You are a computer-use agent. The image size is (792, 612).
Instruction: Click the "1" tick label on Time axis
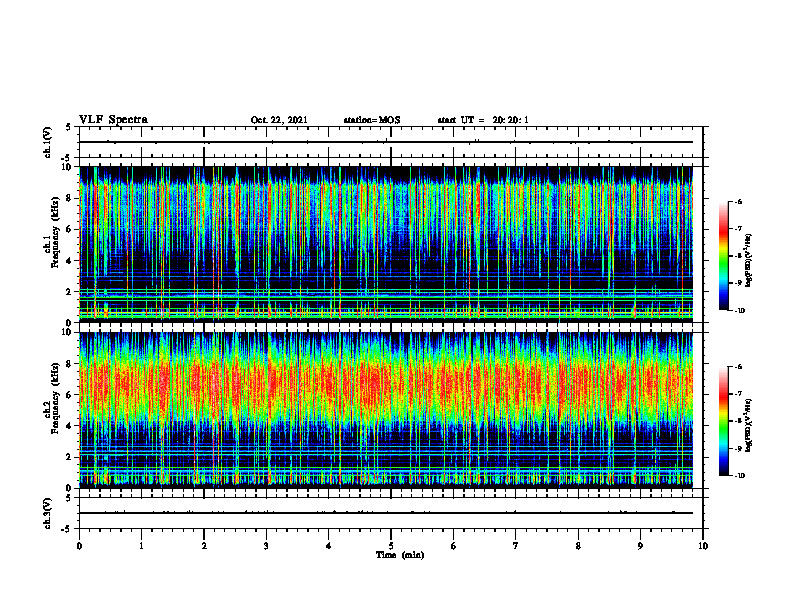click(141, 546)
